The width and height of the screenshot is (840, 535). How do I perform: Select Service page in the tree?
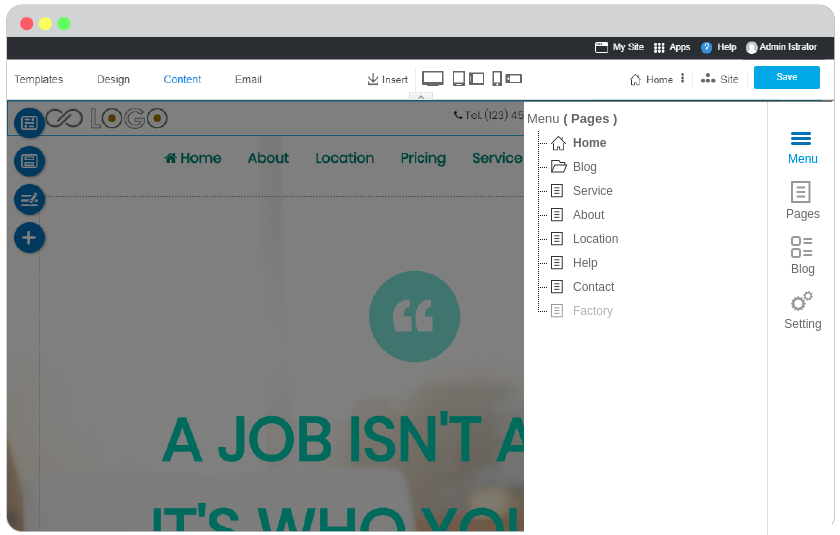[592, 191]
